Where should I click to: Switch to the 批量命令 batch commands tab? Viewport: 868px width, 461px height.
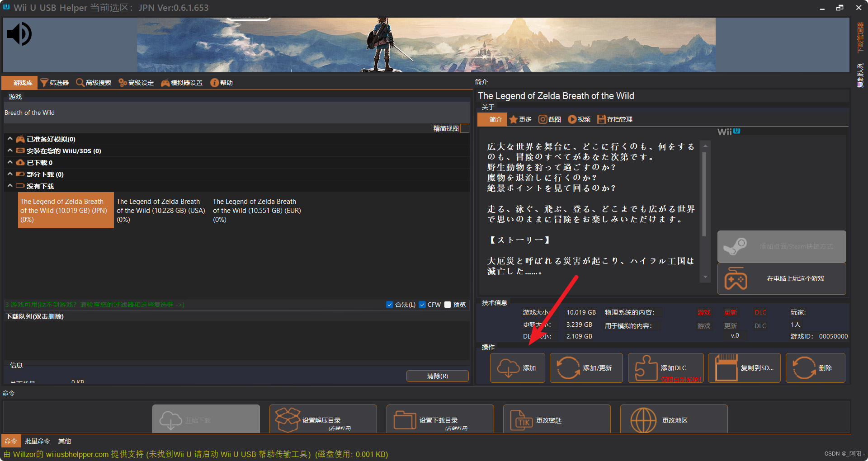click(x=38, y=441)
